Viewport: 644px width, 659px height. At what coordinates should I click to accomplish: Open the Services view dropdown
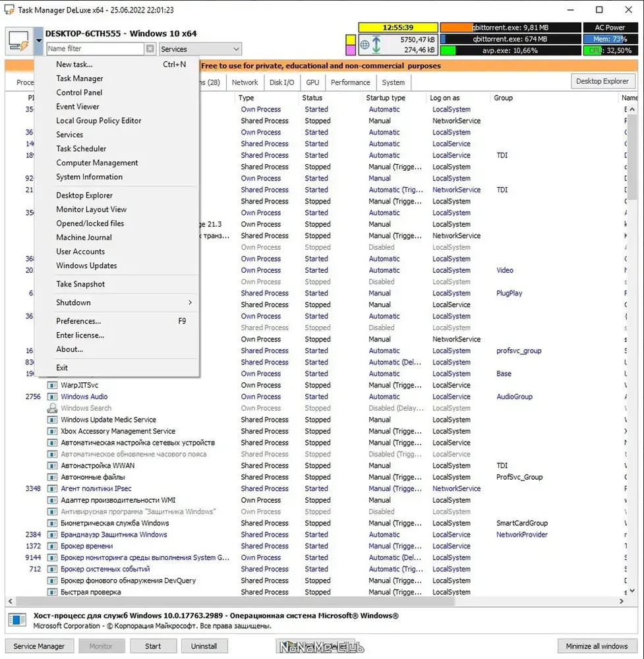pyautogui.click(x=200, y=49)
